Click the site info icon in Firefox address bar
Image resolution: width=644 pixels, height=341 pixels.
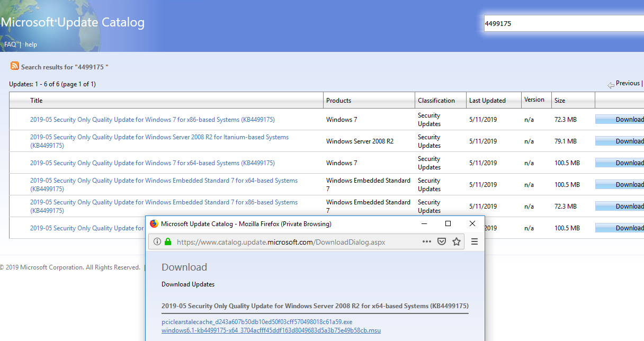coord(157,242)
